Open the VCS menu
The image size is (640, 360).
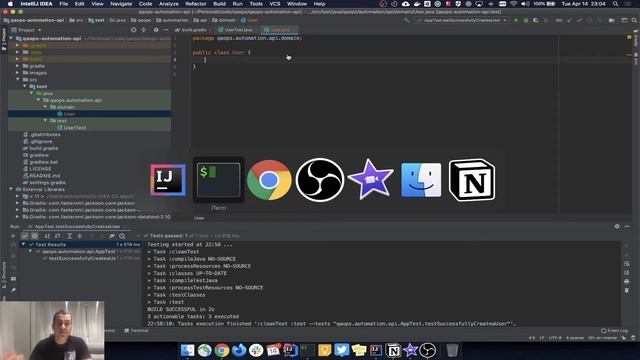[x=275, y=4]
